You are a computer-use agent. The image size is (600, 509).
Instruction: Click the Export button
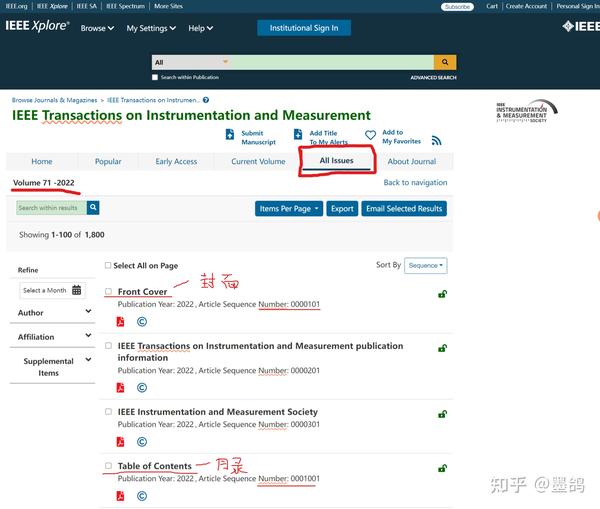pyautogui.click(x=342, y=209)
